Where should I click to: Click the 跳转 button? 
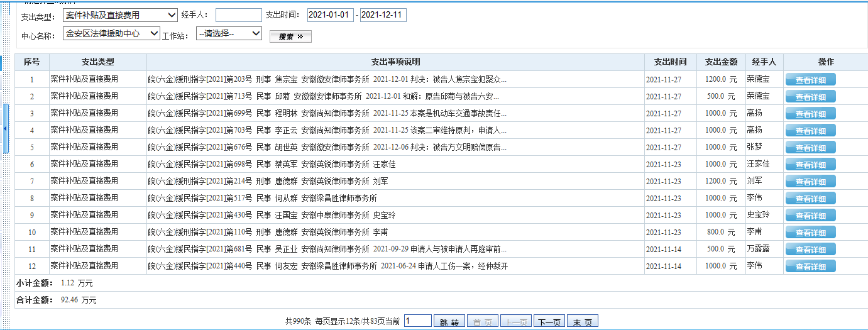pyautogui.click(x=450, y=322)
